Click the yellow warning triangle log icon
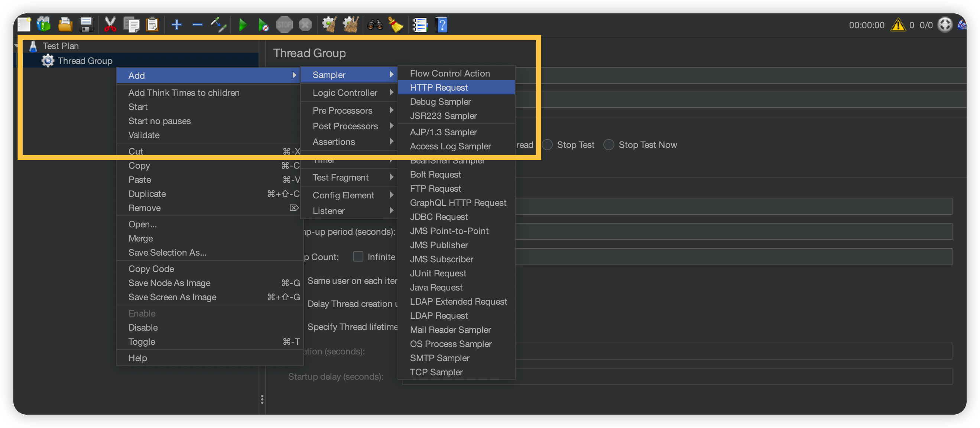The image size is (980, 428). [898, 25]
